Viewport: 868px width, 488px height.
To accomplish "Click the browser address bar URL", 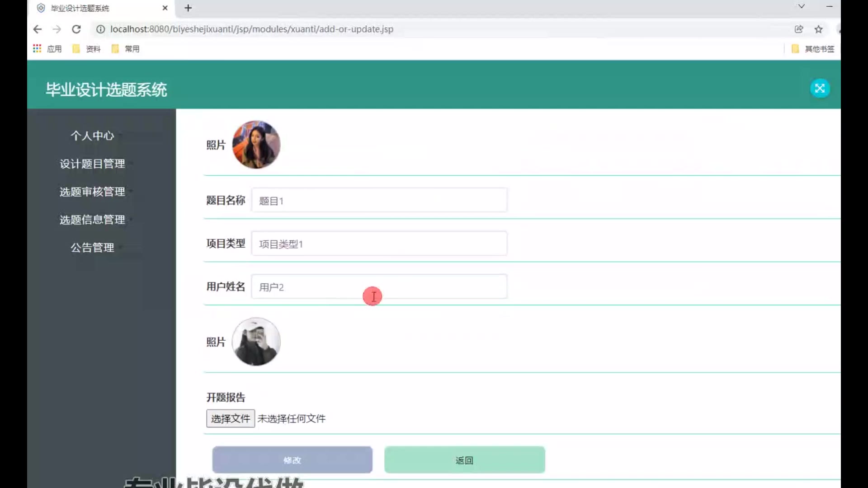I will pos(252,29).
